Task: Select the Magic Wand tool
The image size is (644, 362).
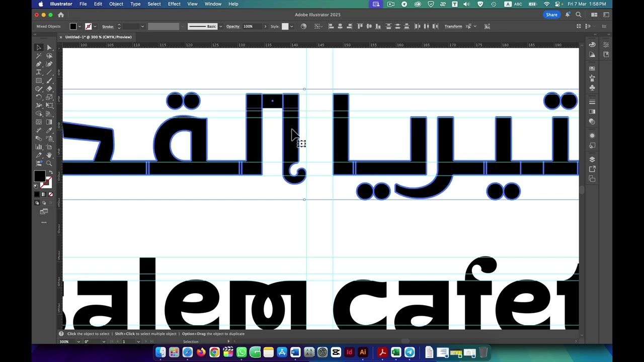Action: tap(39, 56)
